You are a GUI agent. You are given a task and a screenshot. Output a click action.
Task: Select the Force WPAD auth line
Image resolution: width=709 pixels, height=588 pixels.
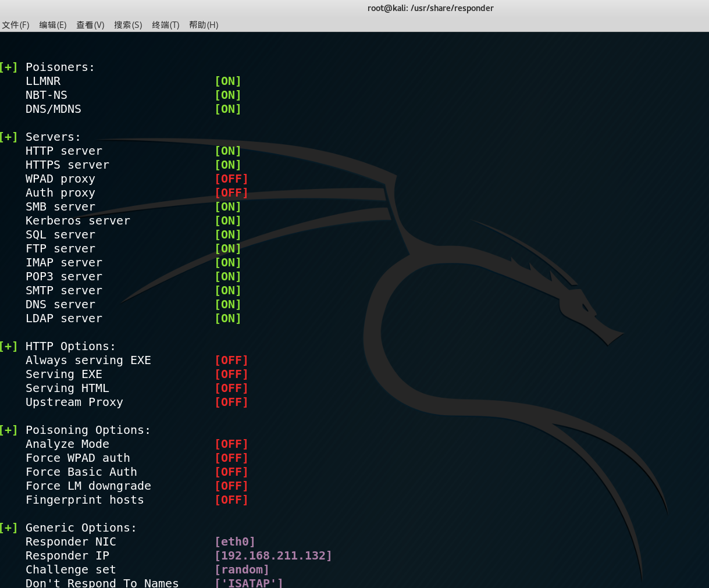pos(78,458)
